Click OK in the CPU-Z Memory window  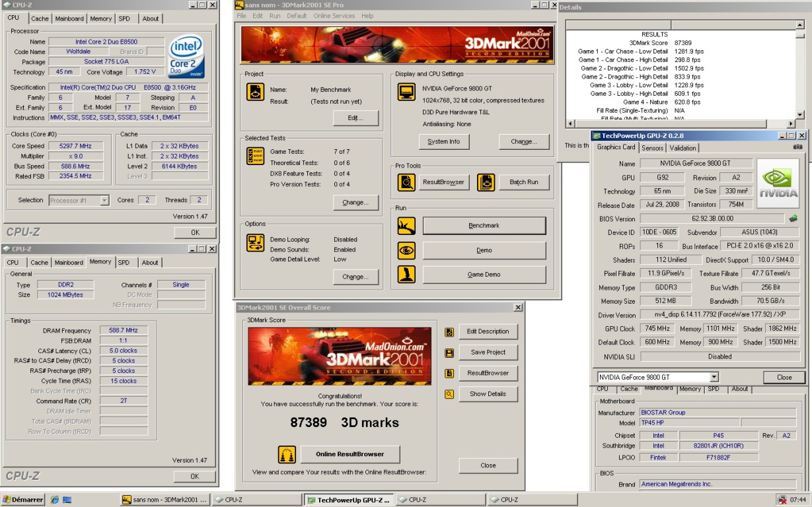pyautogui.click(x=195, y=476)
